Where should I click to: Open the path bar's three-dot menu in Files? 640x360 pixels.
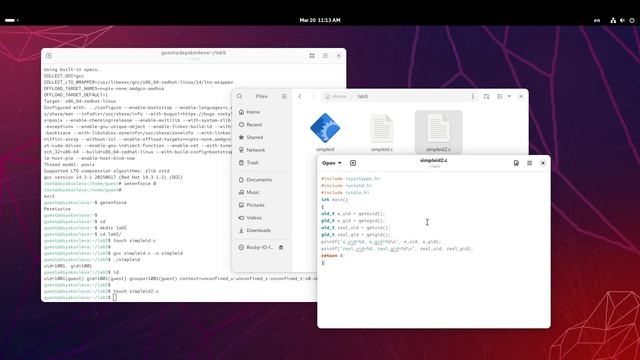point(473,96)
